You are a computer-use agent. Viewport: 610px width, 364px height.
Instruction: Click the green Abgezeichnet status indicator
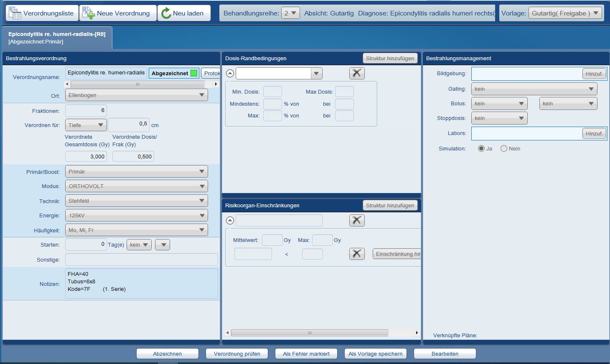[x=194, y=73]
